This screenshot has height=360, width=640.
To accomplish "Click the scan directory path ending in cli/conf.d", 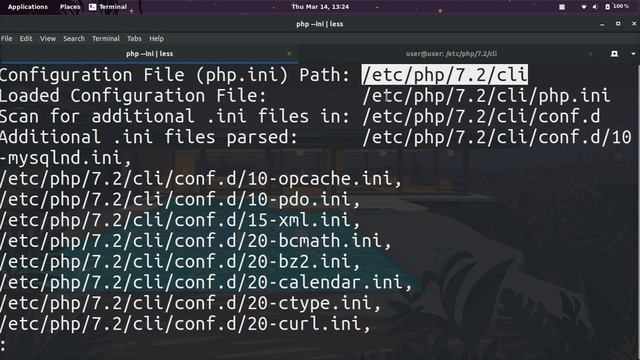I will pos(481,117).
